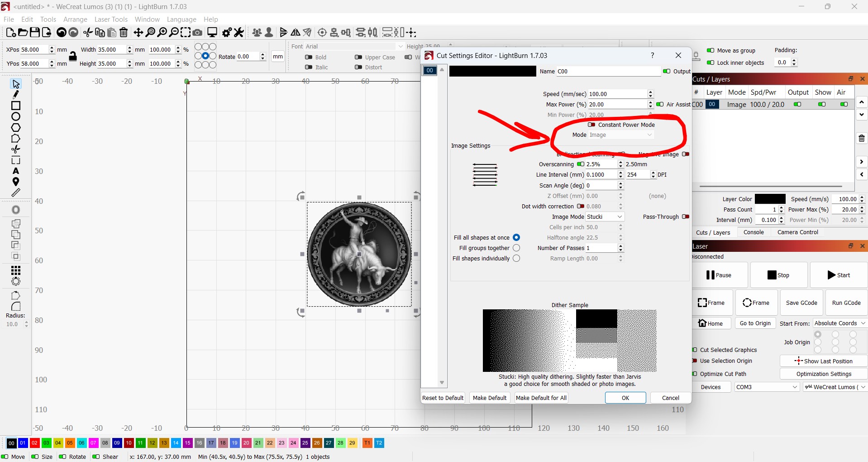
Task: Open the Position Laser marker tool
Action: [16, 182]
